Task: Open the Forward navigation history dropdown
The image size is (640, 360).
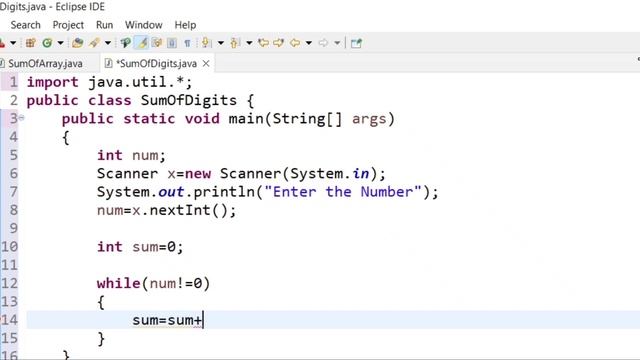Action: (x=337, y=43)
